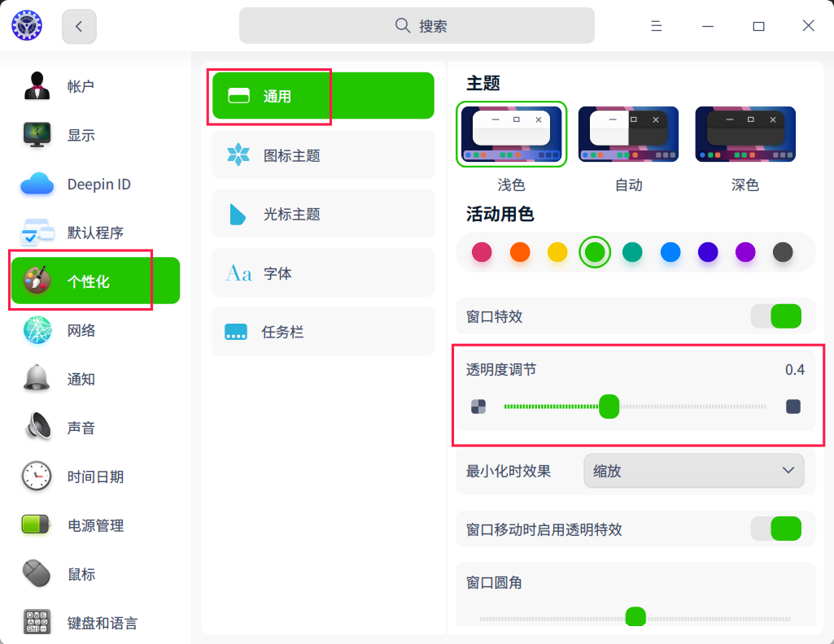The image size is (834, 644).
Task: Click the transparency value 0.4
Action: (795, 369)
